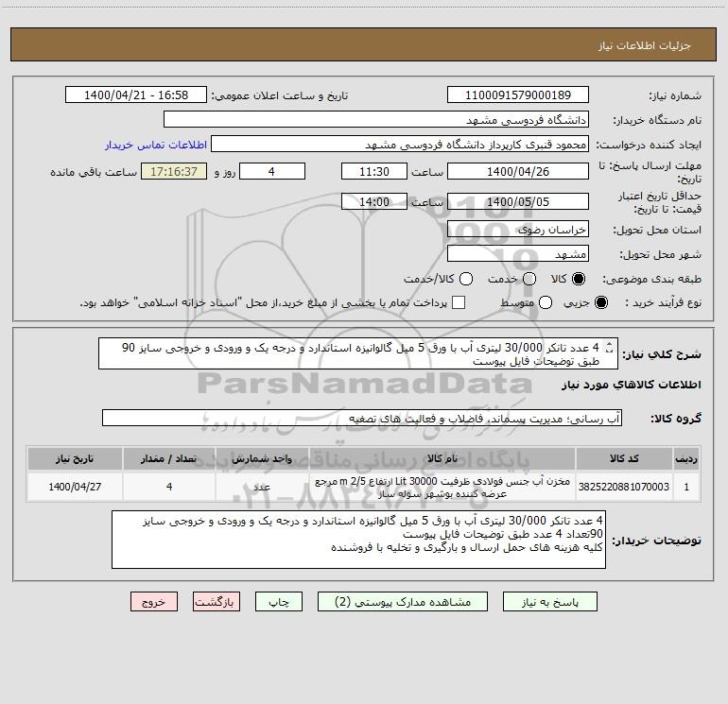Screen dimensions: 728x704
Task: Open مشاهده مدارک پیوستی (2) button
Action: coord(403,602)
